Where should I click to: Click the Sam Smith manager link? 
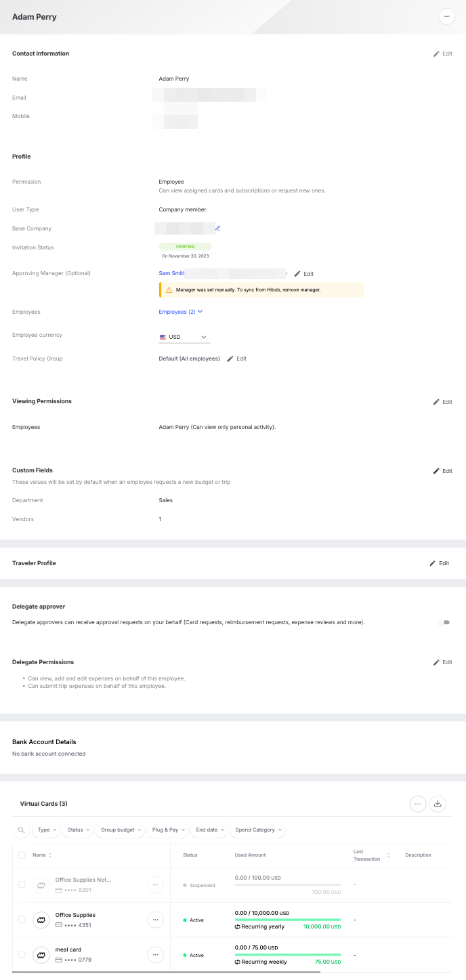click(172, 273)
